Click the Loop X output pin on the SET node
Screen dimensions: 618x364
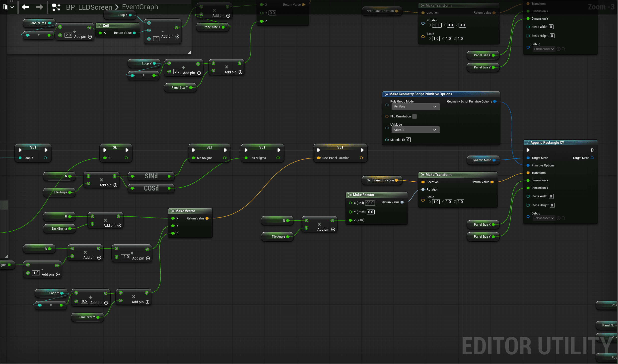click(45, 158)
